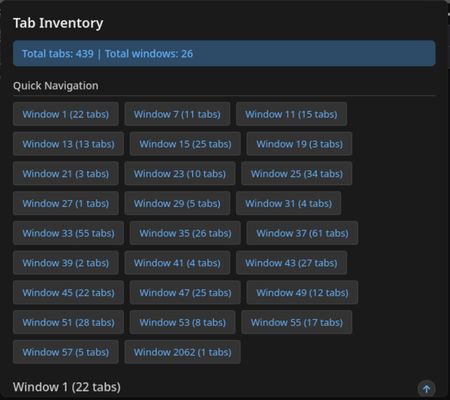
Task: Navigate to Window 53 (8 tabs)
Action: (182, 322)
